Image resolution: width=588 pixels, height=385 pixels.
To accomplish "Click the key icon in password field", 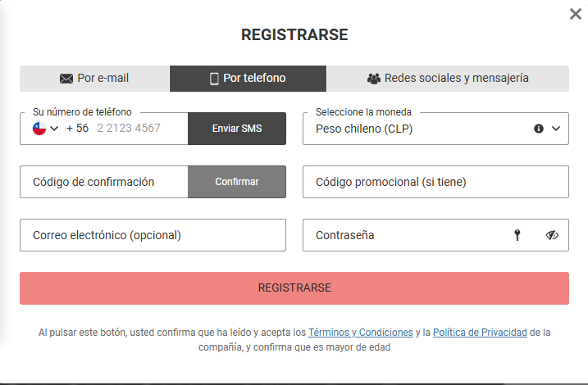I will tap(517, 235).
